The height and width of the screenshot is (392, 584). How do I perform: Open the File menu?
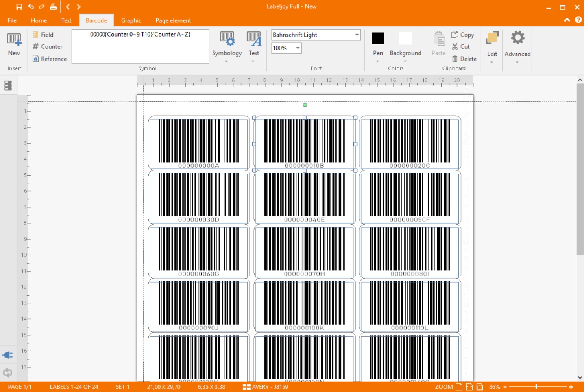pyautogui.click(x=12, y=20)
